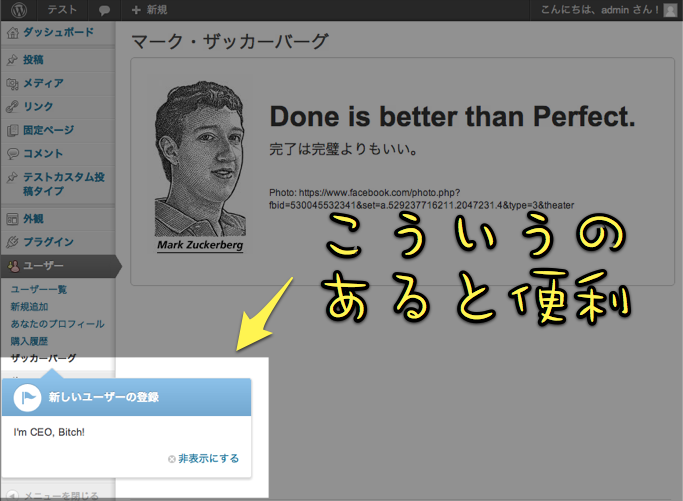Viewport: 683px width, 501px height.
Task: Click the プラグイン plug icon
Action: (x=12, y=242)
